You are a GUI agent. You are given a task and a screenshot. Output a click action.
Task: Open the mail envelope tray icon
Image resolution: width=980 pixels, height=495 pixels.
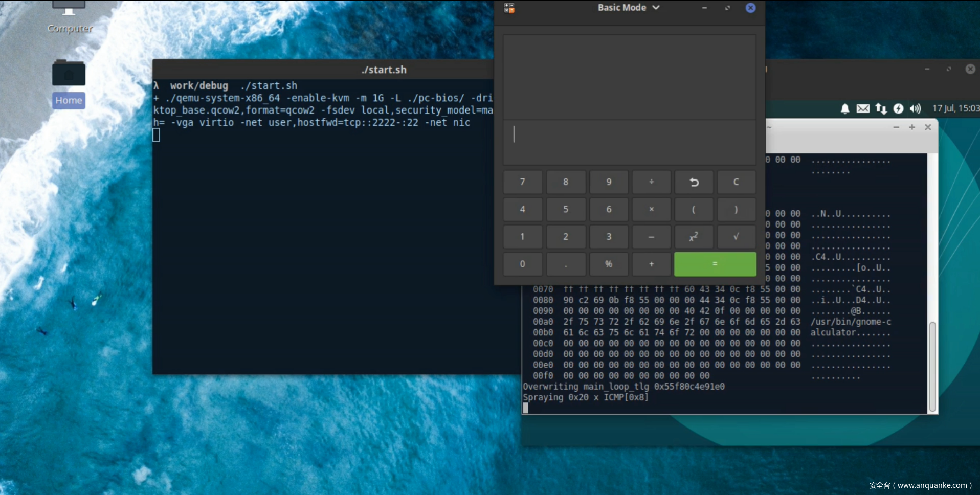(863, 108)
